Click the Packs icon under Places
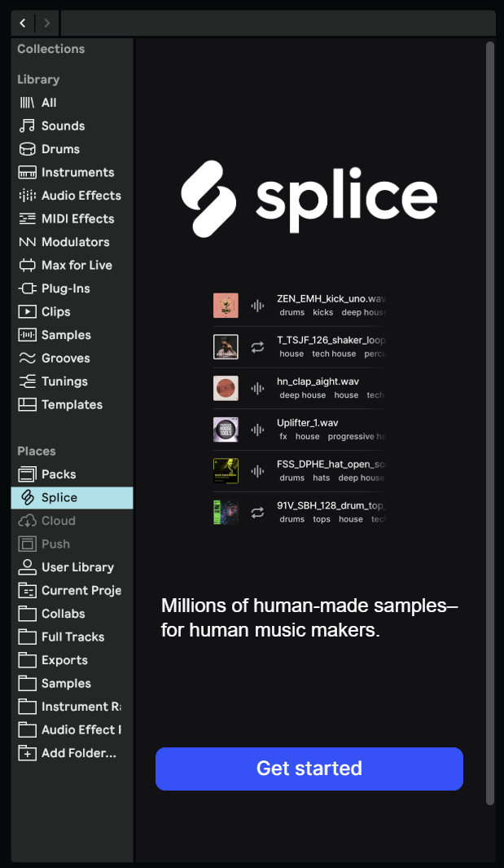This screenshot has height=868, width=504. click(28, 474)
